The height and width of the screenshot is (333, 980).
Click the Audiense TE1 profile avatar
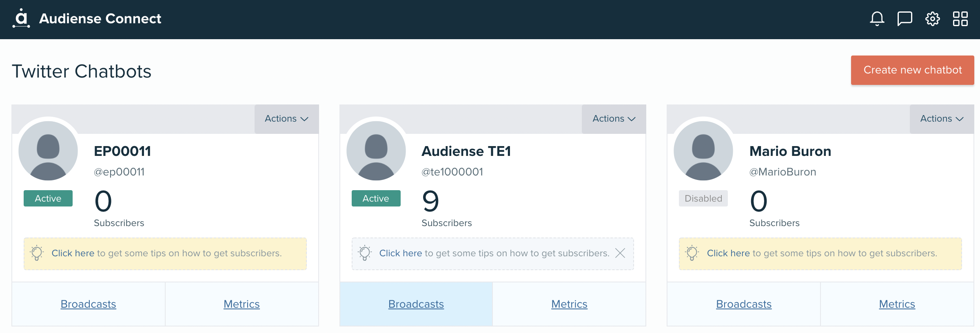(376, 151)
